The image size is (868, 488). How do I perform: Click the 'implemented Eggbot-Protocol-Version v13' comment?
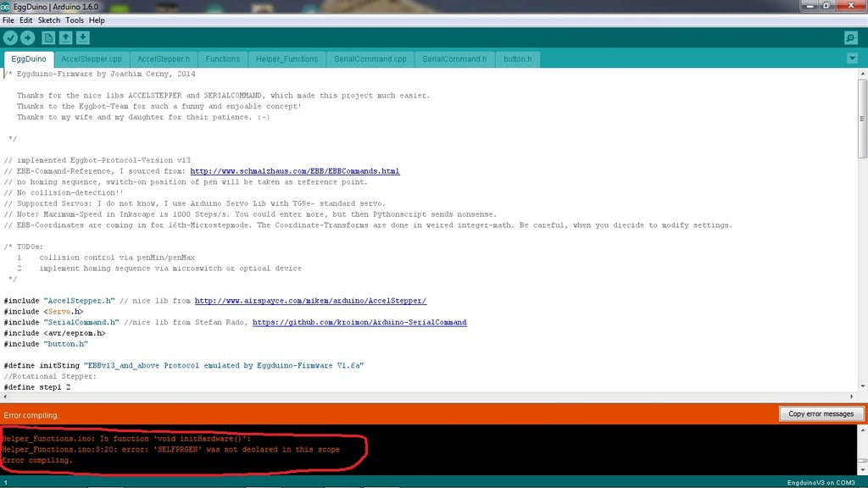pyautogui.click(x=97, y=160)
